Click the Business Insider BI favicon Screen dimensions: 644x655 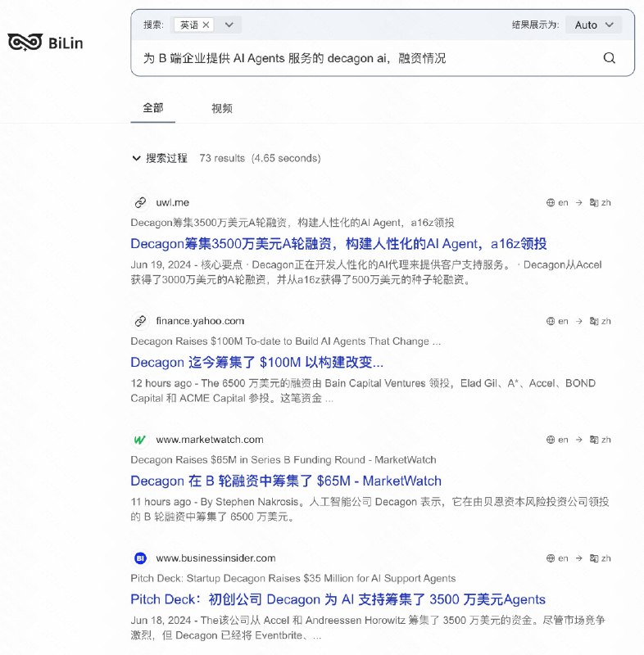pos(140,558)
